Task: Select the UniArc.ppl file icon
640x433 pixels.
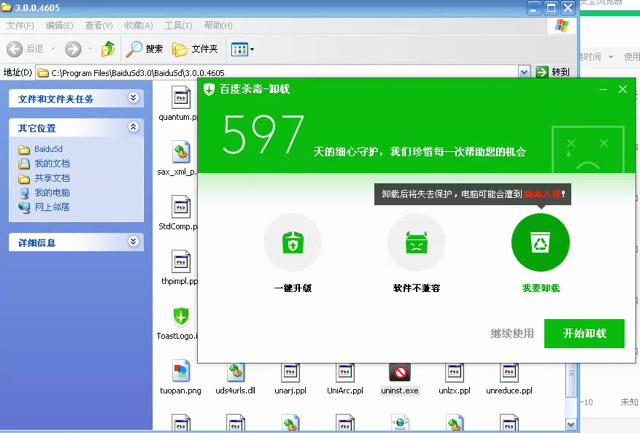Action: tap(345, 371)
